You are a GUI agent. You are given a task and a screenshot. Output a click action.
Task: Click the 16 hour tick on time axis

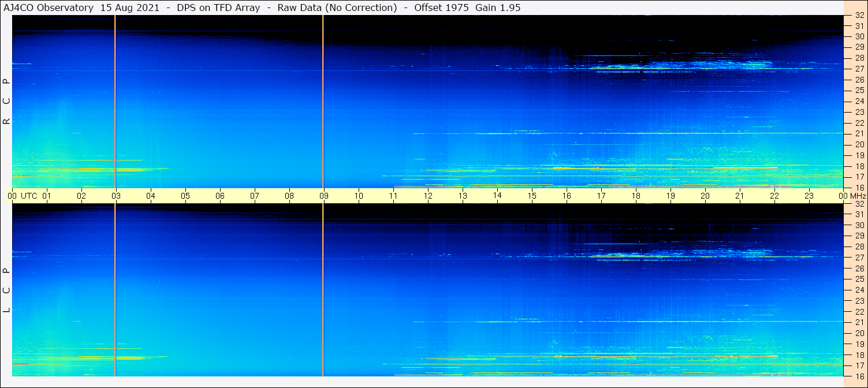(x=567, y=196)
